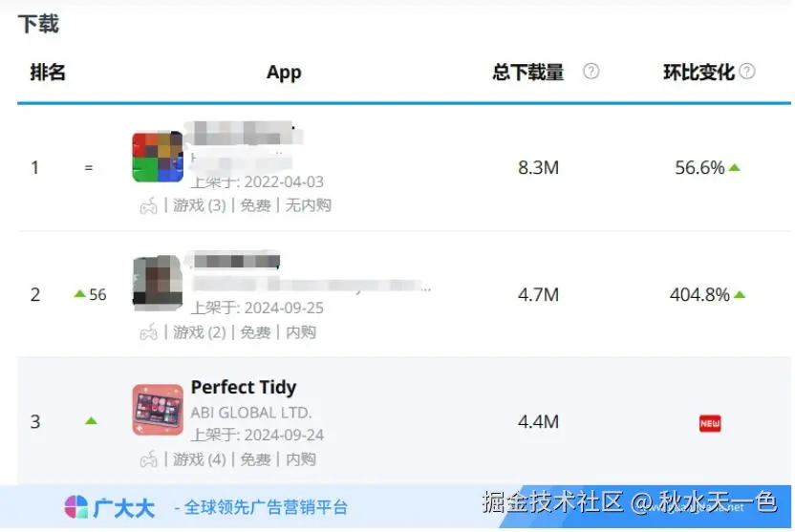Click the green rank-up arrow in row 3
795x532 pixels.
91,421
